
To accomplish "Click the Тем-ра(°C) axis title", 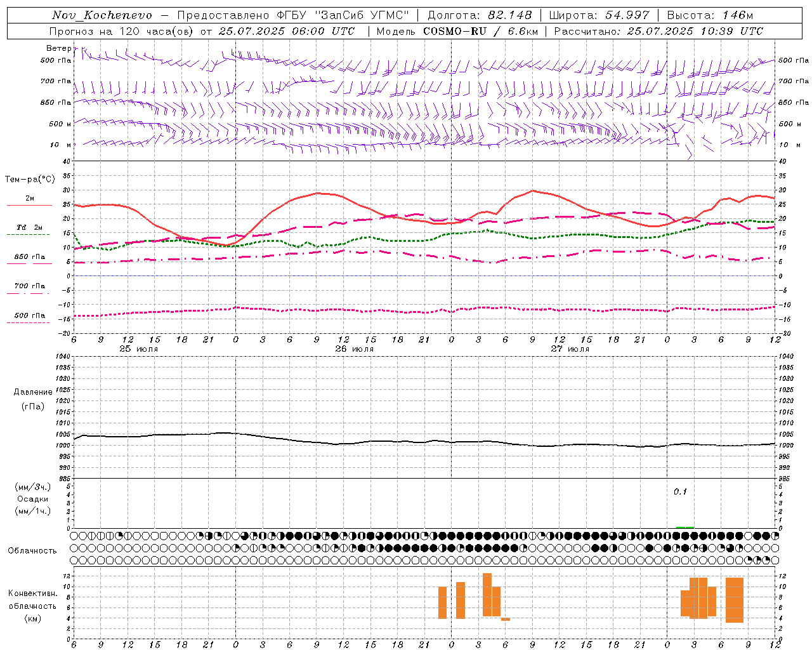I will (30, 180).
